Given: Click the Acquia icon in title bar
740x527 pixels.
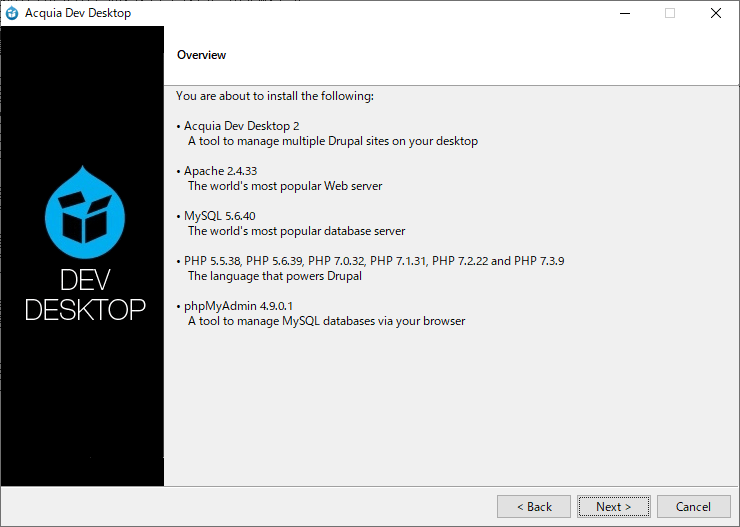Looking at the screenshot, I should pos(12,13).
